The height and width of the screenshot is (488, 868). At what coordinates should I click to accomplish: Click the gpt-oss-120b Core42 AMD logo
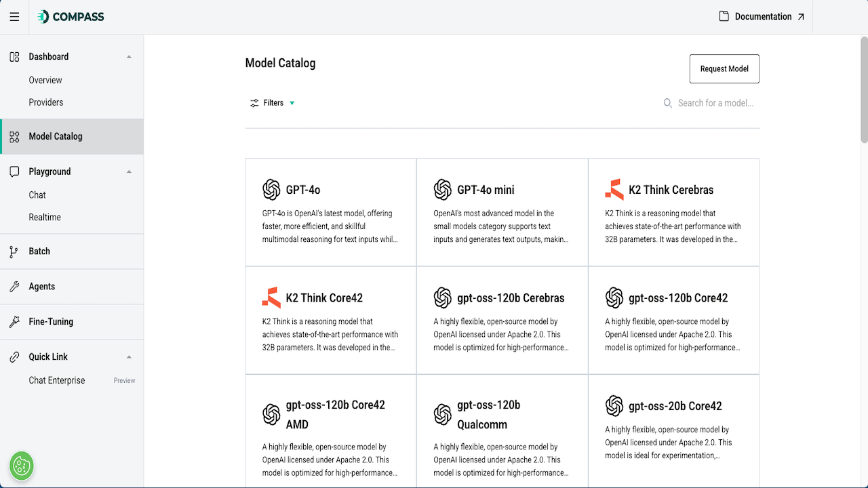[271, 414]
